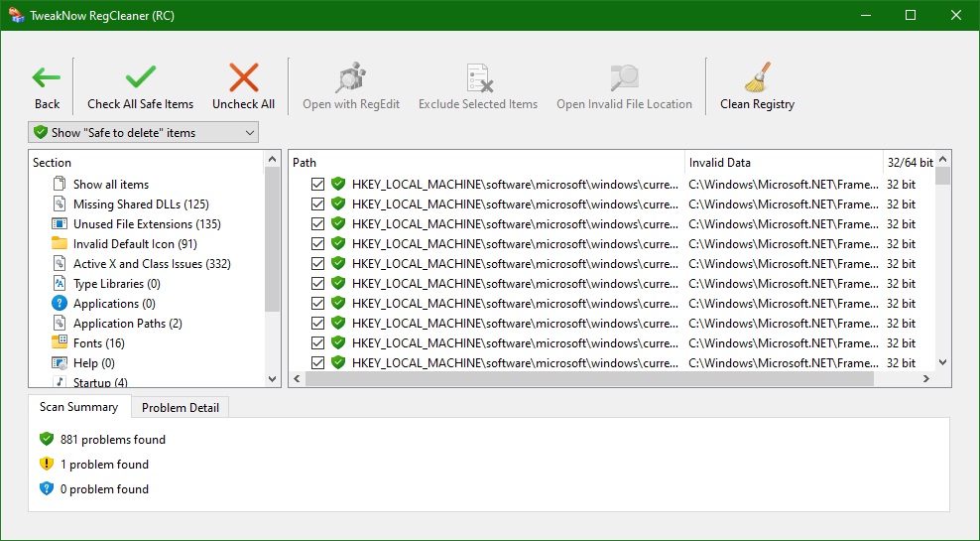
Task: Click green shield beside 881 problems found
Action: (47, 439)
